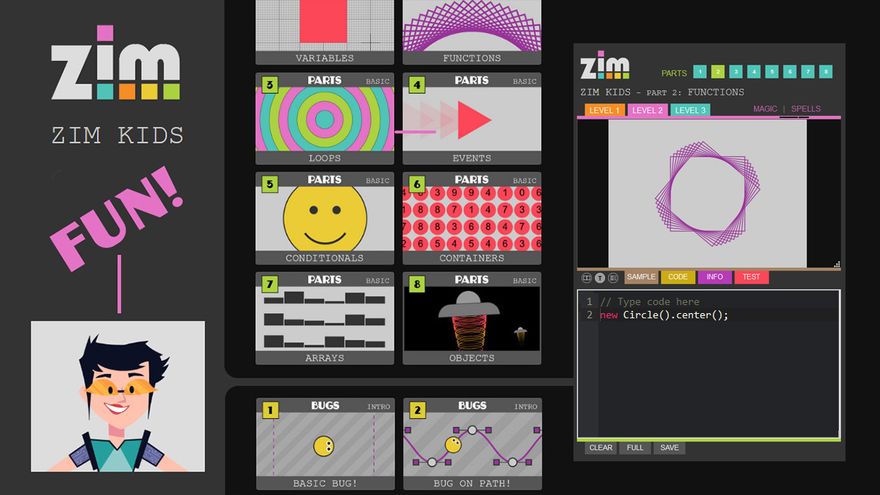880x495 pixels.
Task: Open Parts square number 5 in the header
Action: (x=772, y=72)
